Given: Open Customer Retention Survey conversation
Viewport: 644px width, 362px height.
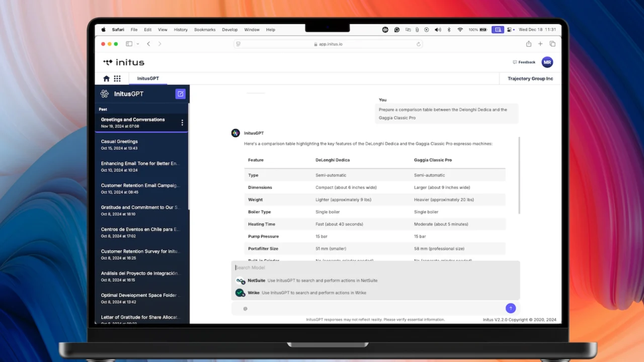Looking at the screenshot, I should click(142, 254).
